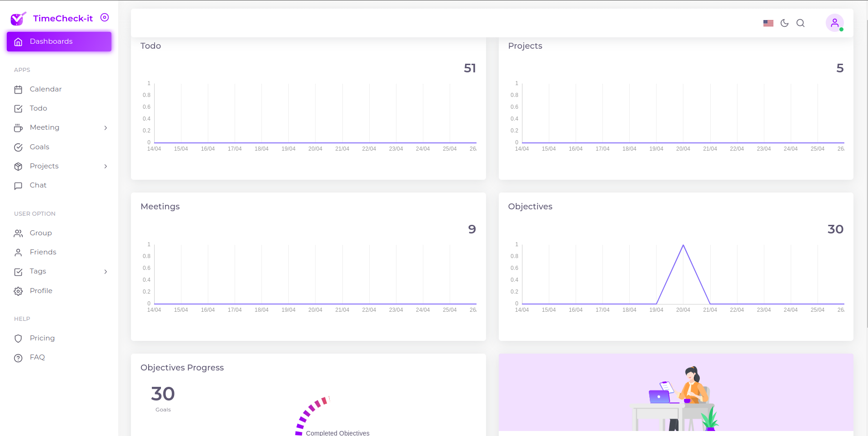Click the TimeCheck-it logo icon

[x=17, y=18]
